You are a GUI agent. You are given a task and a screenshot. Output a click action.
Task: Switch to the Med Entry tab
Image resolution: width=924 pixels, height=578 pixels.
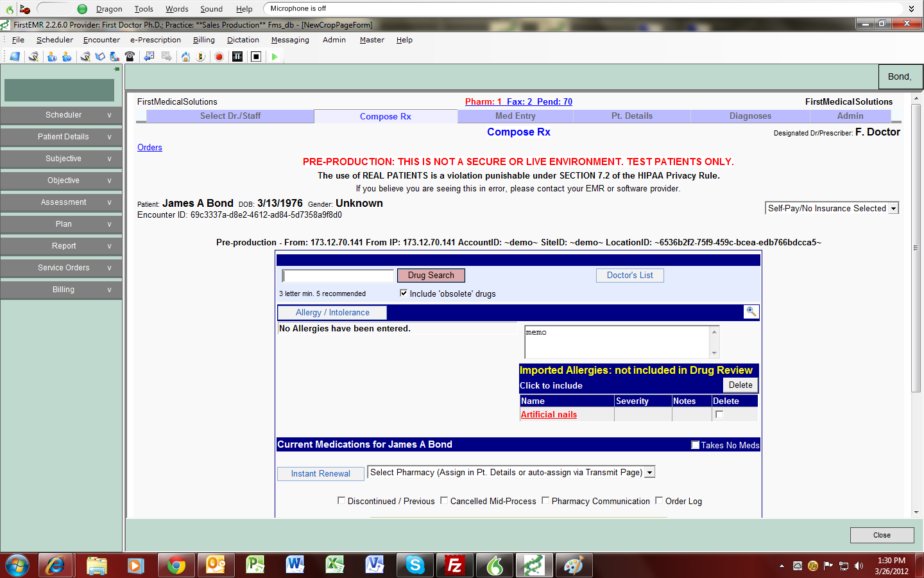[515, 116]
